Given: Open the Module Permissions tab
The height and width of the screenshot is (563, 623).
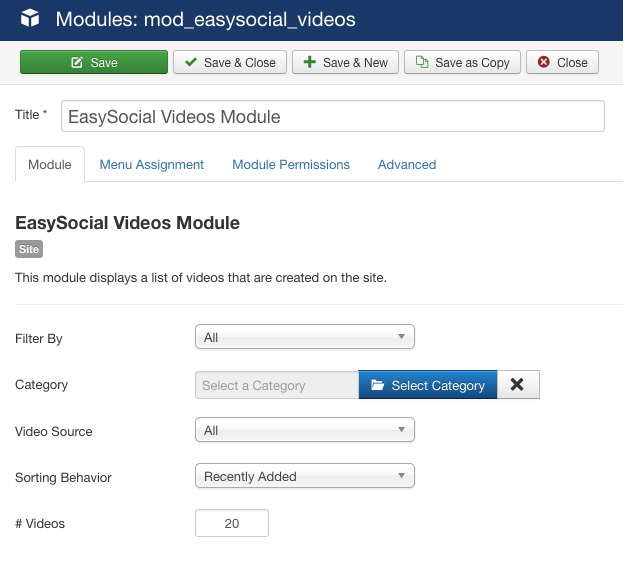Looking at the screenshot, I should point(291,164).
